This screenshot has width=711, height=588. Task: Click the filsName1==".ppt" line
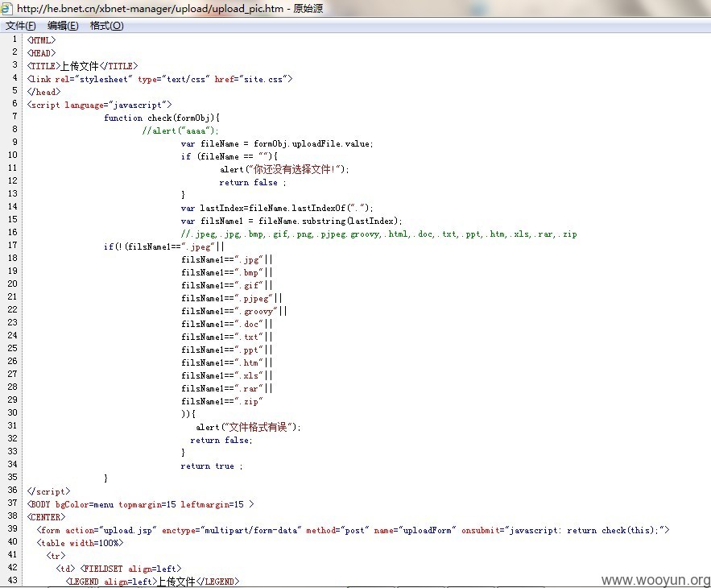[227, 350]
